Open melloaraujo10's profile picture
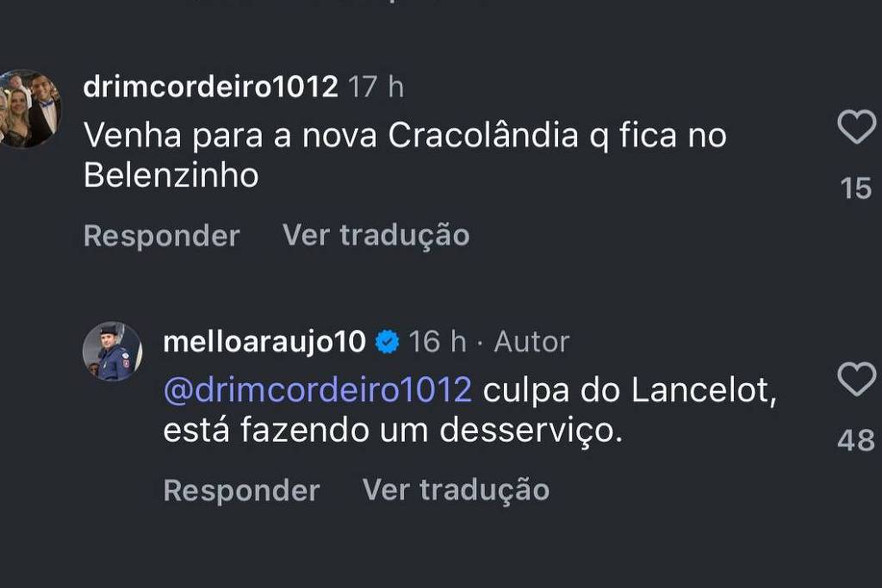This screenshot has height=588, width=882. 112,351
